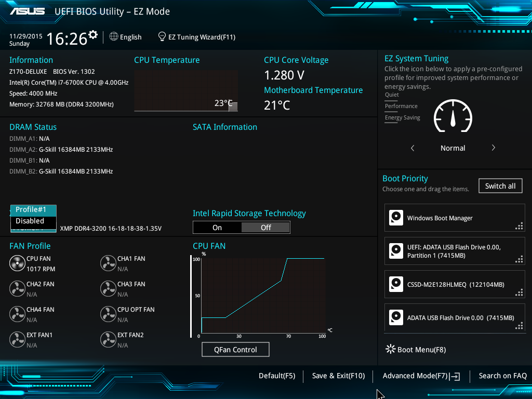Click Default(F5)
532x399 pixels.
[277, 376]
